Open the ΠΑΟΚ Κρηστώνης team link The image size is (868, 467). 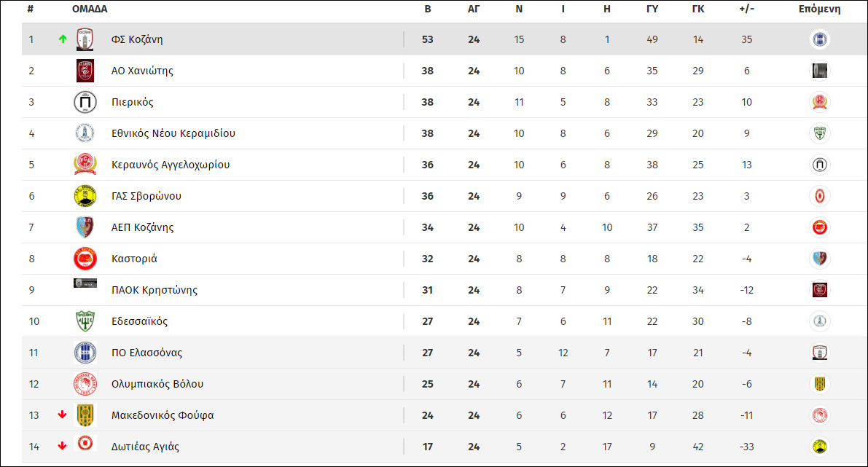click(x=155, y=290)
